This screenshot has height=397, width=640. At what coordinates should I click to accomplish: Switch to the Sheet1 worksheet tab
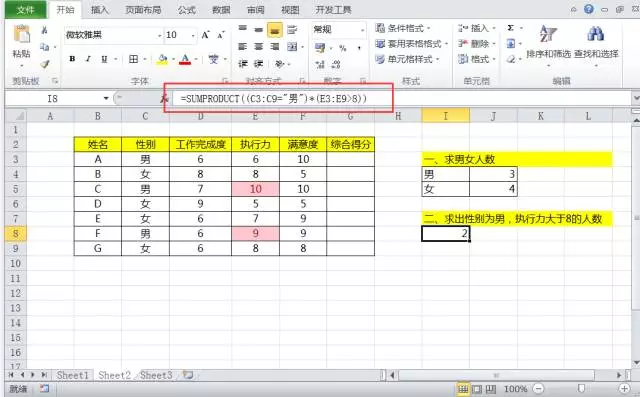(x=72, y=375)
